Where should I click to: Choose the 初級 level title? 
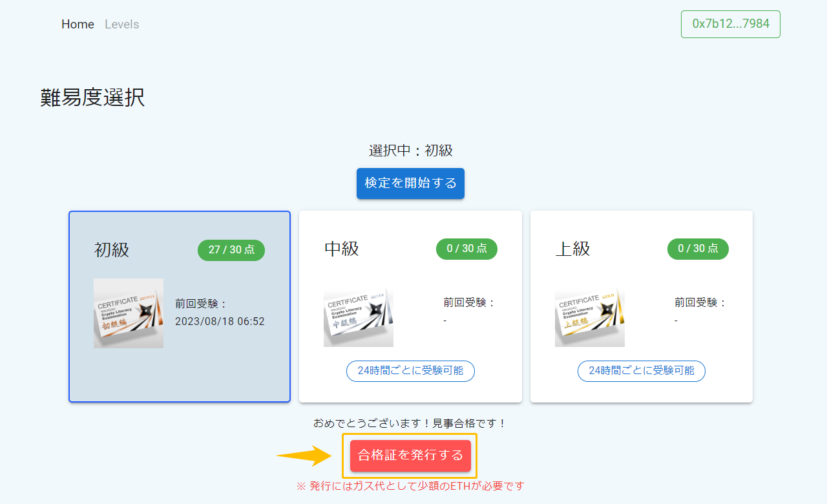coord(112,249)
